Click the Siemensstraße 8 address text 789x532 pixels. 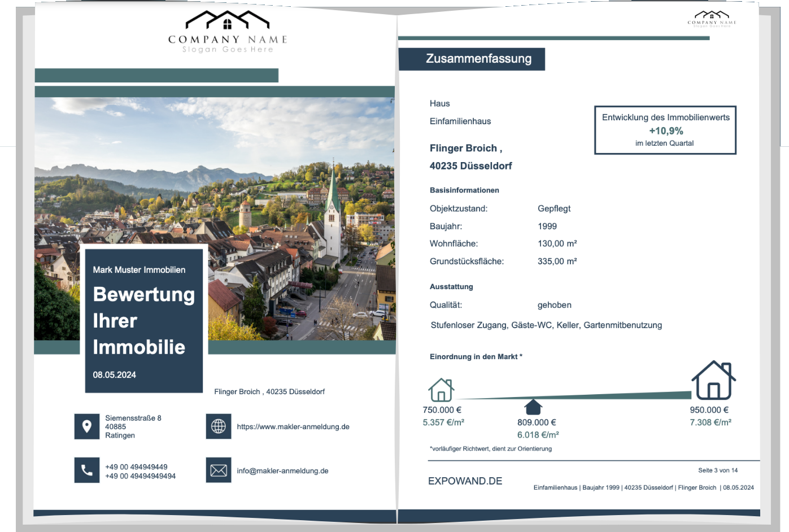[133, 418]
